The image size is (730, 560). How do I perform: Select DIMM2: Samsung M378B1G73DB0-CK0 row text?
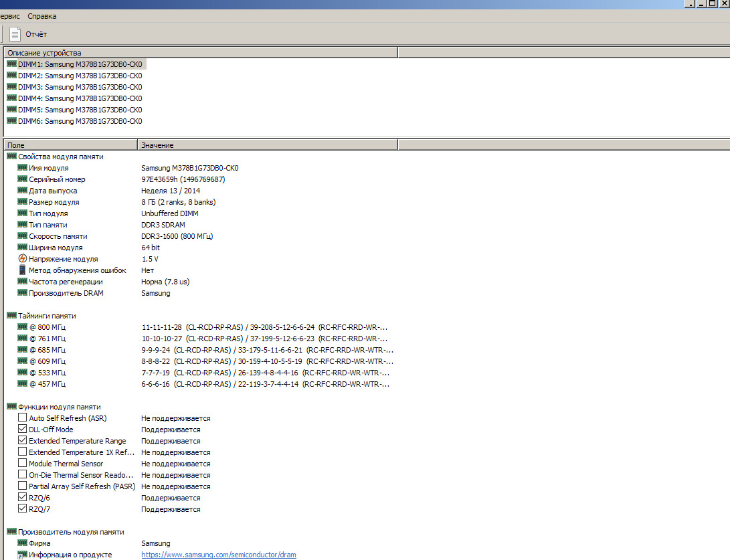pos(80,76)
